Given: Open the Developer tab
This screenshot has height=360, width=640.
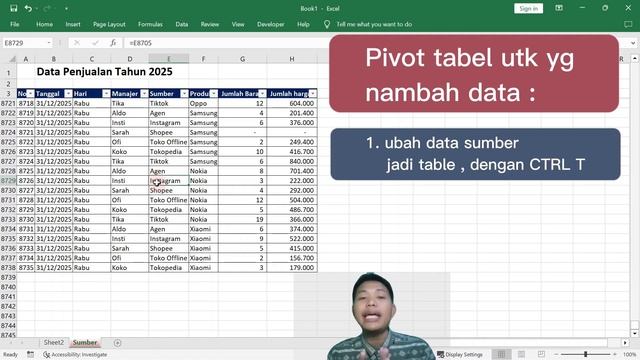Looking at the screenshot, I should (x=271, y=24).
